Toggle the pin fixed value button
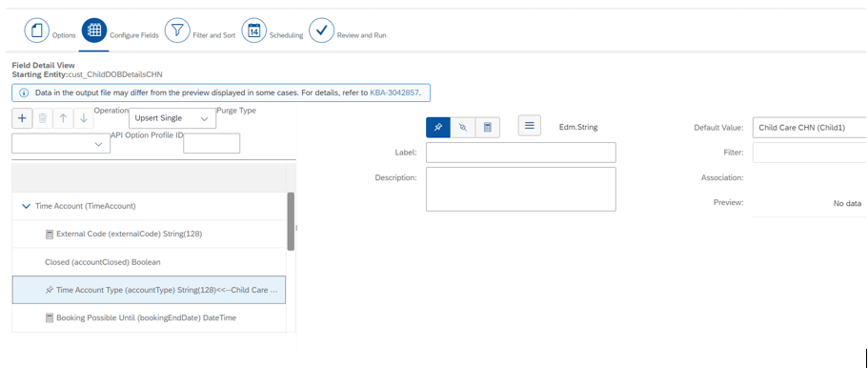This screenshot has height=368, width=868. point(438,128)
